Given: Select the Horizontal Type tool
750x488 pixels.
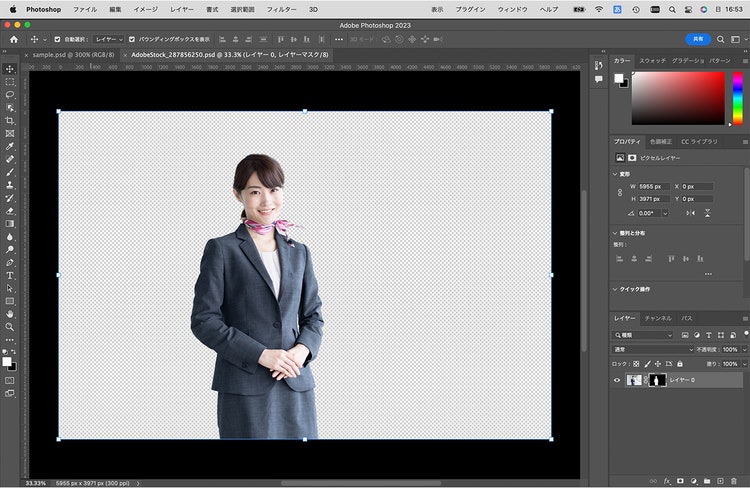Looking at the screenshot, I should coord(10,276).
